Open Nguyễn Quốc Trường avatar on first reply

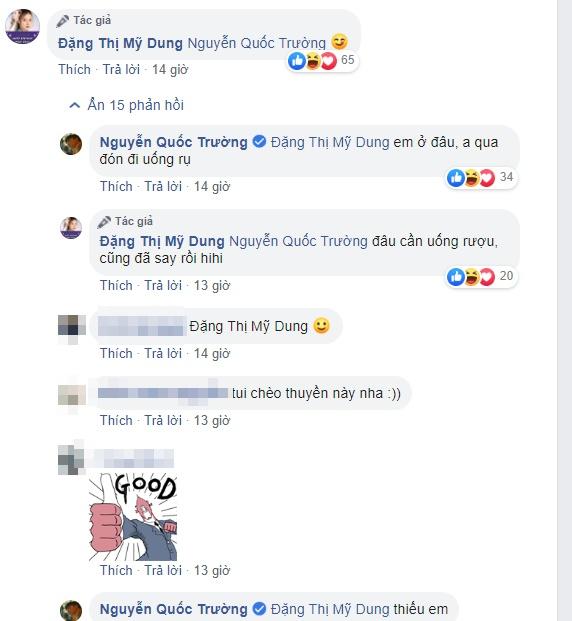71,144
